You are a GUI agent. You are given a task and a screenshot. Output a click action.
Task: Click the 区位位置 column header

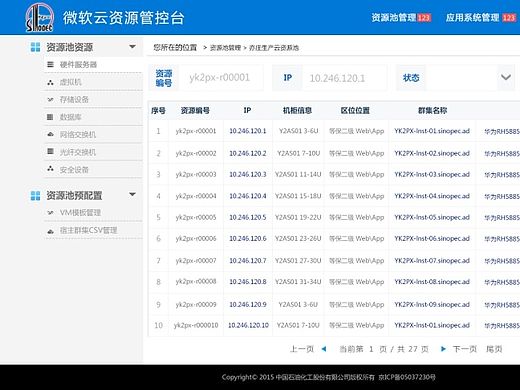(x=355, y=110)
